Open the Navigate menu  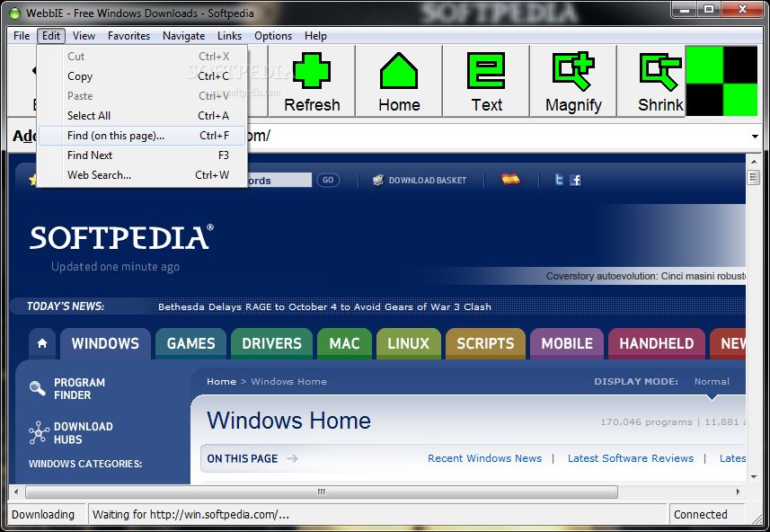point(183,36)
